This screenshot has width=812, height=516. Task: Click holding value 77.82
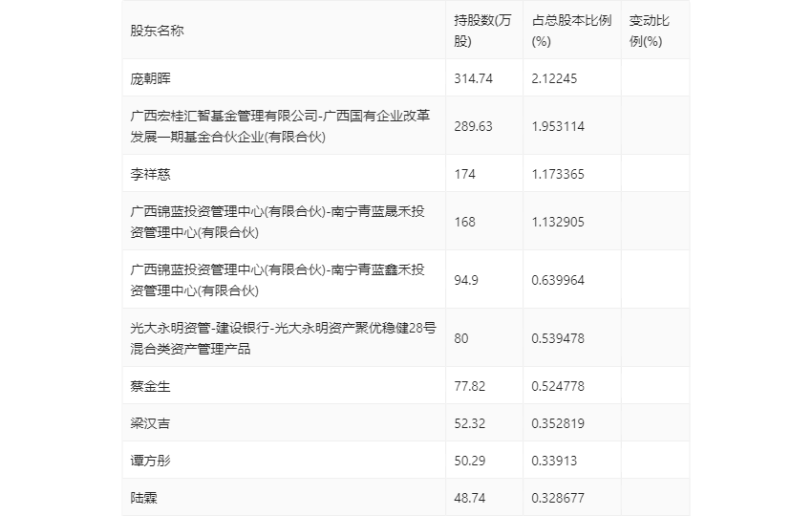(470, 386)
